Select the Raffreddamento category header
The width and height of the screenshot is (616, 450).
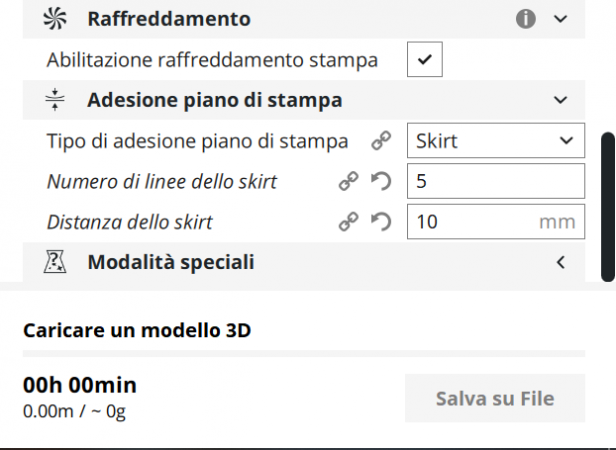coord(169,19)
